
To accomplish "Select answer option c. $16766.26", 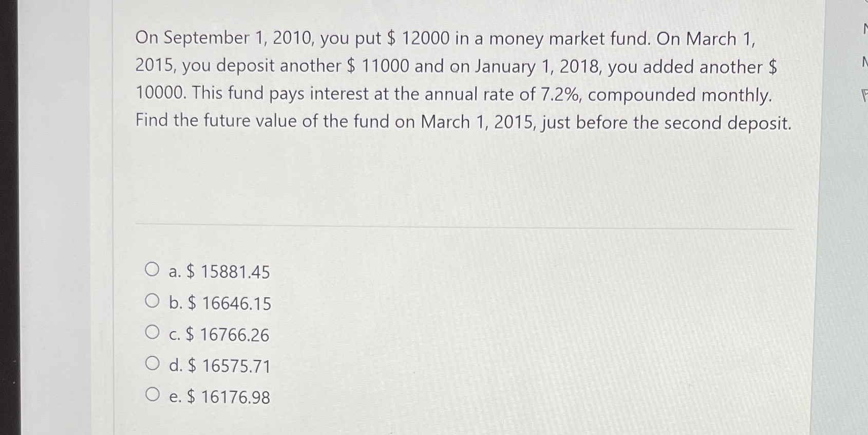I will click(x=153, y=332).
